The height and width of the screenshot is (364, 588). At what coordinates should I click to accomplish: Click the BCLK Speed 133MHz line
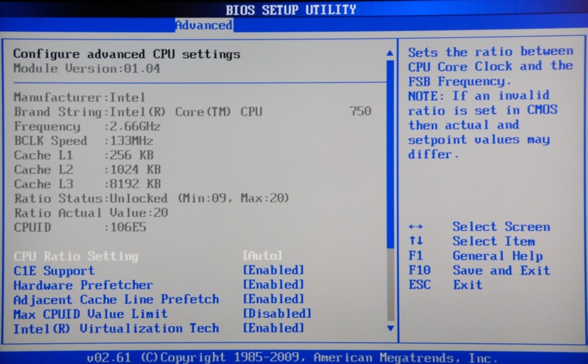83,141
